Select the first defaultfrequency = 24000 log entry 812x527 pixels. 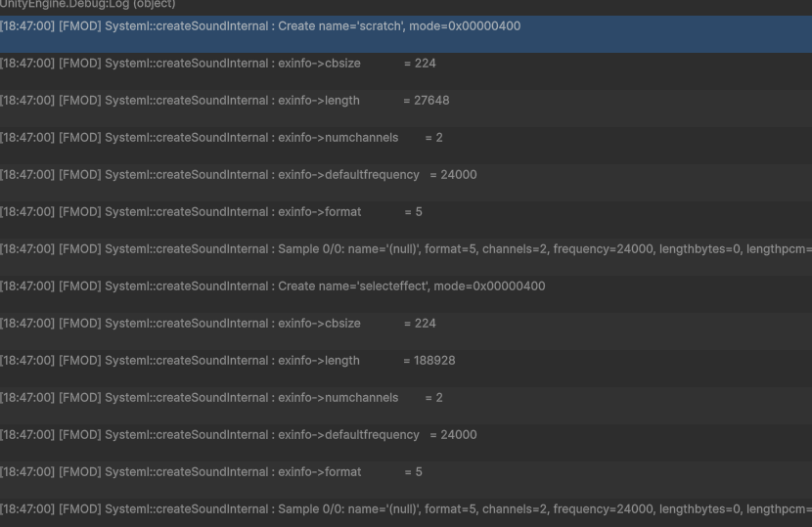pos(238,175)
